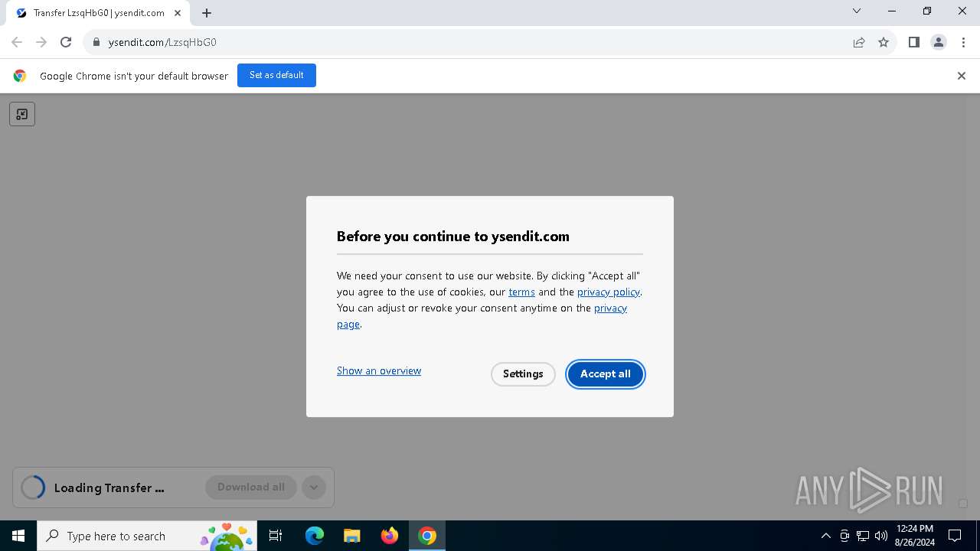Set Chrome as default browser

[276, 76]
